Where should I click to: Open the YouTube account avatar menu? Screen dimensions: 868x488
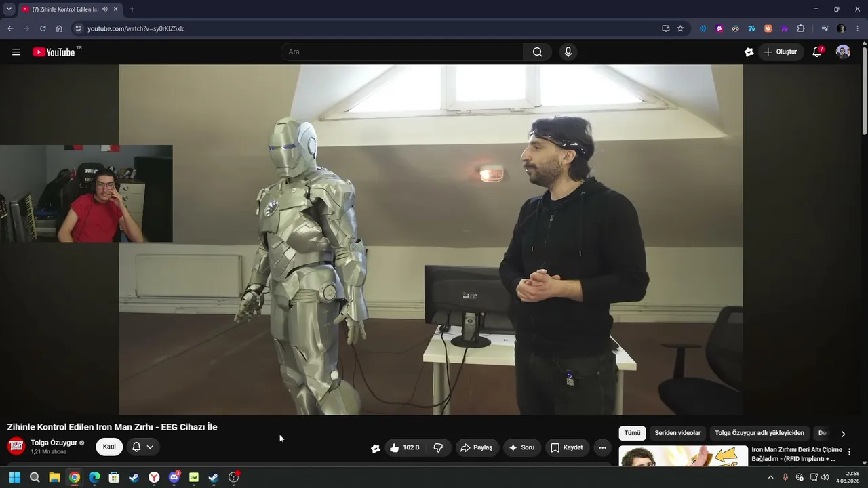(843, 52)
